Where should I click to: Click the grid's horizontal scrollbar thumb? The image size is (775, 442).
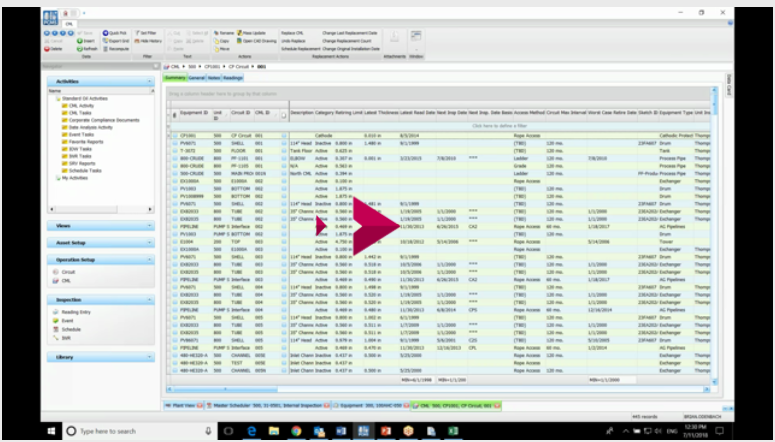[x=225, y=390]
